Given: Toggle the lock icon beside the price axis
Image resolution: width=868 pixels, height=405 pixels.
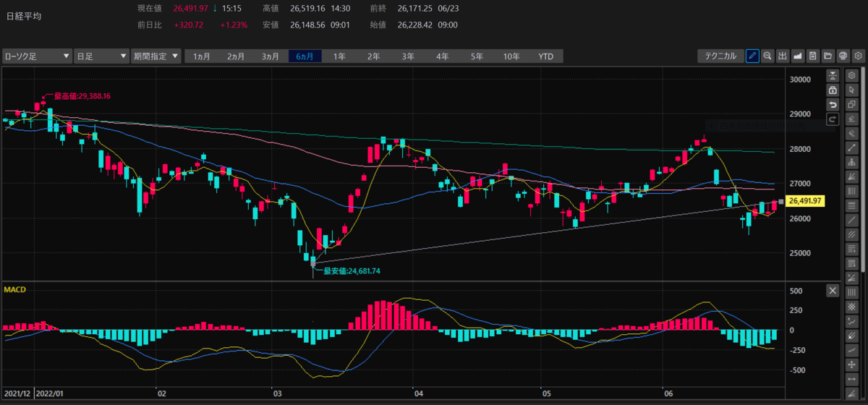Looking at the screenshot, I should (x=833, y=90).
